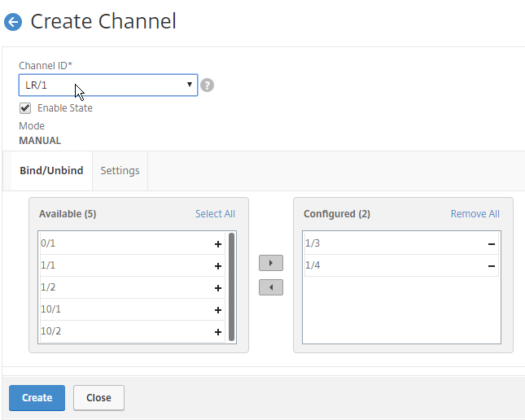
Task: Remove configured interface 1/4 with minus icon
Action: [491, 266]
